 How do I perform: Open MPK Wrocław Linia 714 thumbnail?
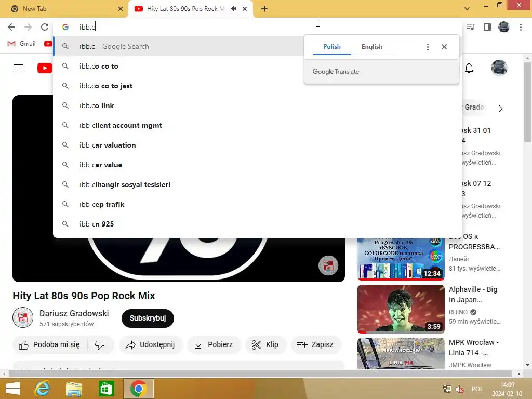click(401, 353)
